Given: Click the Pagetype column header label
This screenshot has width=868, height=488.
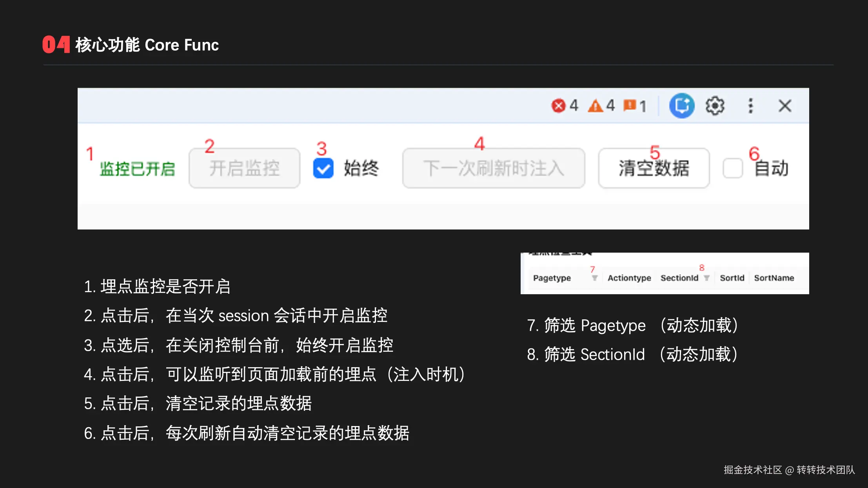Looking at the screenshot, I should pos(551,278).
